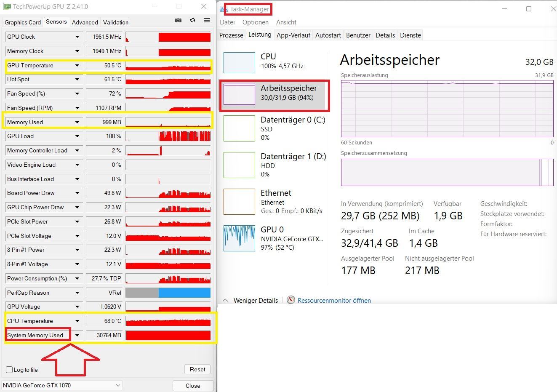Open the Memory Clock sensor dropdown
557x392 pixels.
click(77, 51)
